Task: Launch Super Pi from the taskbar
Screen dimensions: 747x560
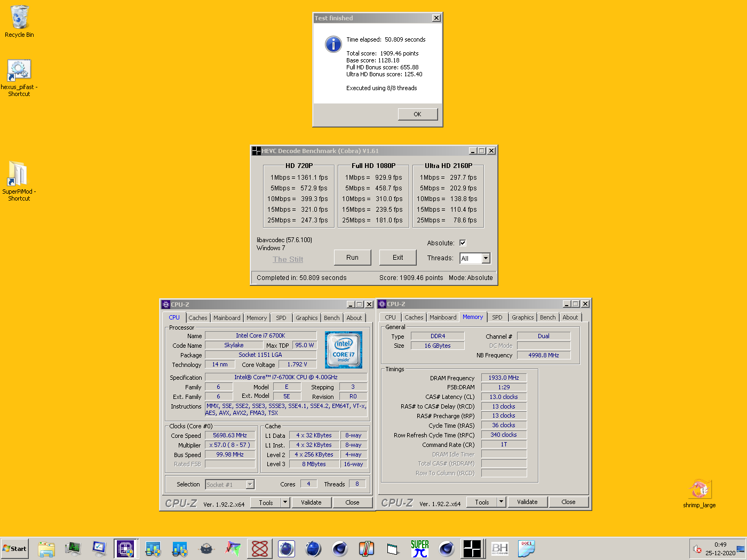Action: (x=420, y=549)
